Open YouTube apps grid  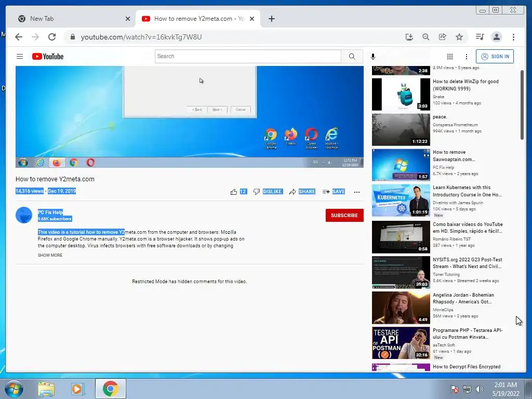[450, 56]
